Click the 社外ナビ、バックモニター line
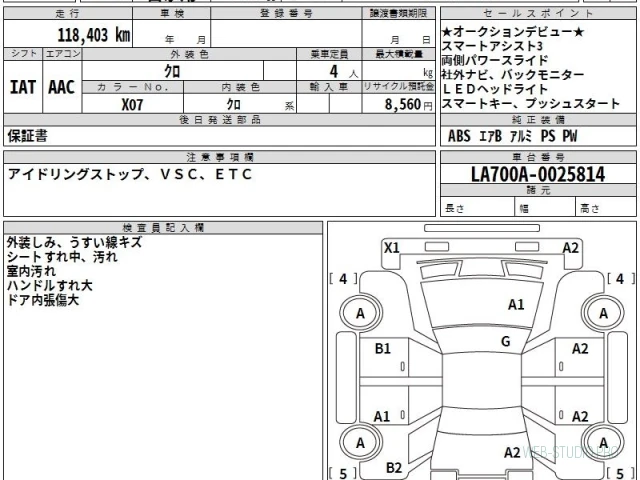 click(x=513, y=75)
